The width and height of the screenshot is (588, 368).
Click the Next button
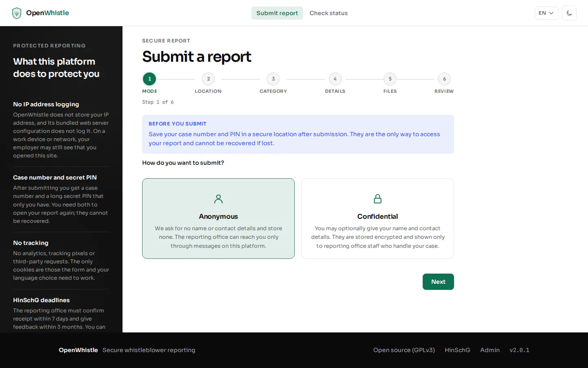pyautogui.click(x=438, y=282)
